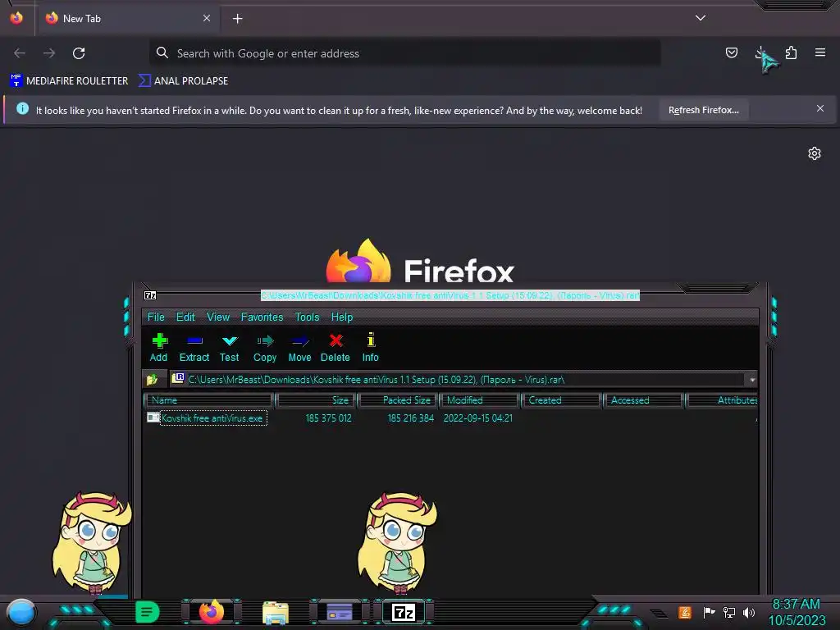Open the 7-Zip File menu

click(156, 317)
